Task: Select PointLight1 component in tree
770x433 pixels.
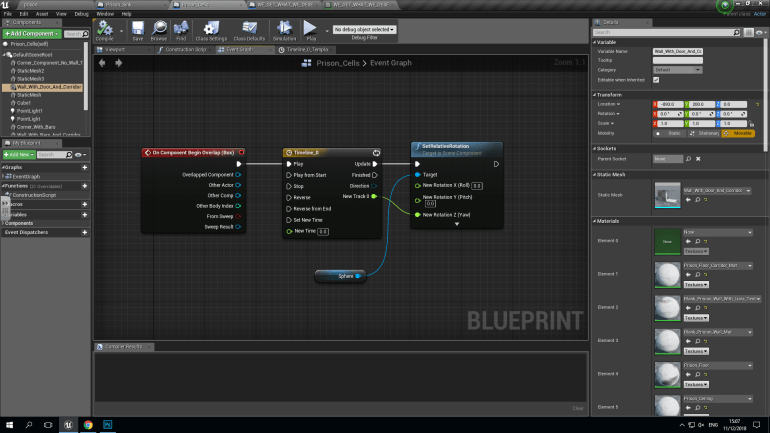Action: 29,111
